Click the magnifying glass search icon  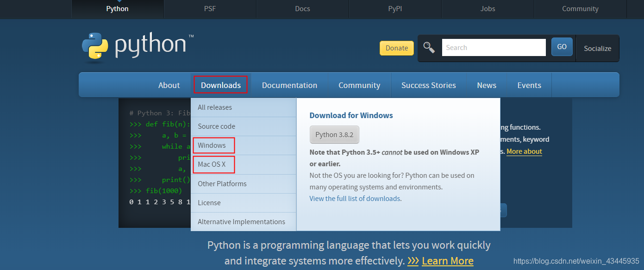point(429,48)
